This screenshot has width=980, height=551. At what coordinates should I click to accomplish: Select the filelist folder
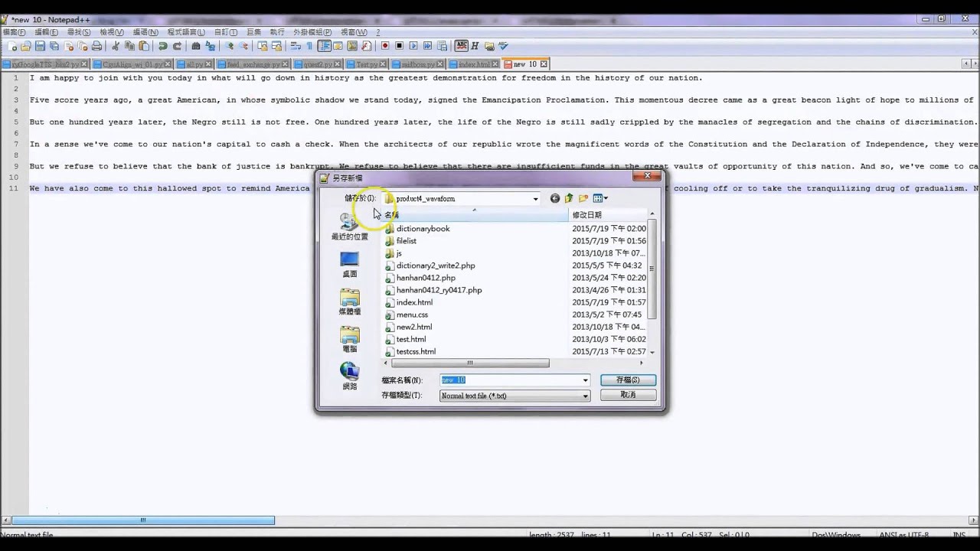pyautogui.click(x=407, y=241)
